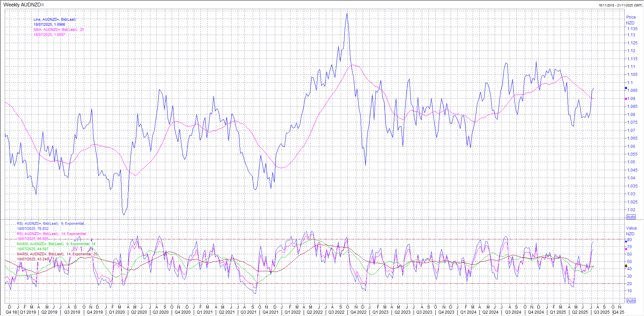The height and width of the screenshot is (316, 644).
Task: Click the 16/11/2018 - 21/11/2025 date range label
Action: (620, 5)
